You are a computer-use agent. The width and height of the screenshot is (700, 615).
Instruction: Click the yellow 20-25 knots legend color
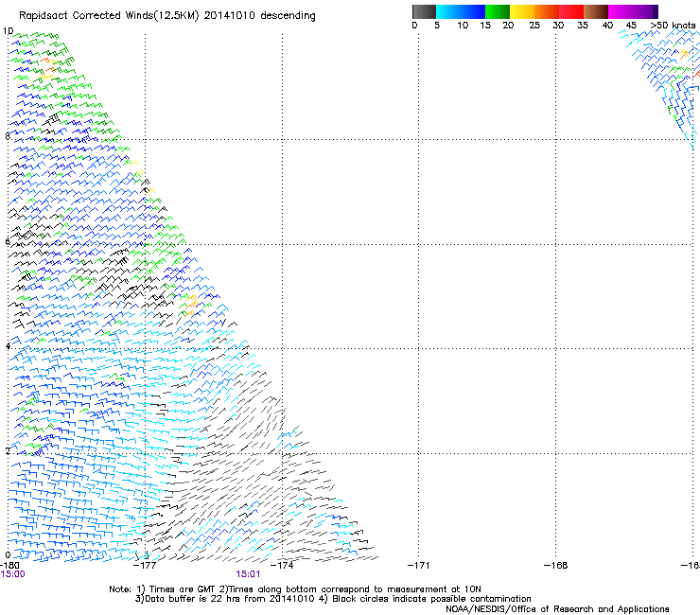click(522, 11)
